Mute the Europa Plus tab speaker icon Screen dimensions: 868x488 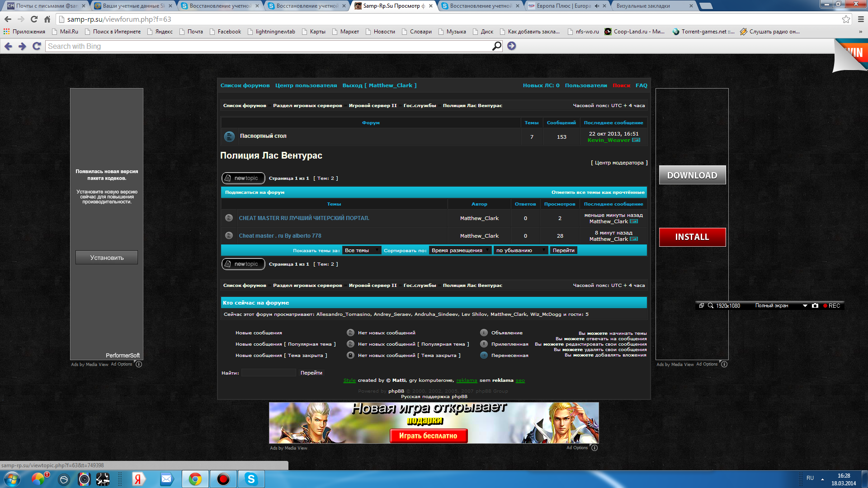(x=597, y=6)
